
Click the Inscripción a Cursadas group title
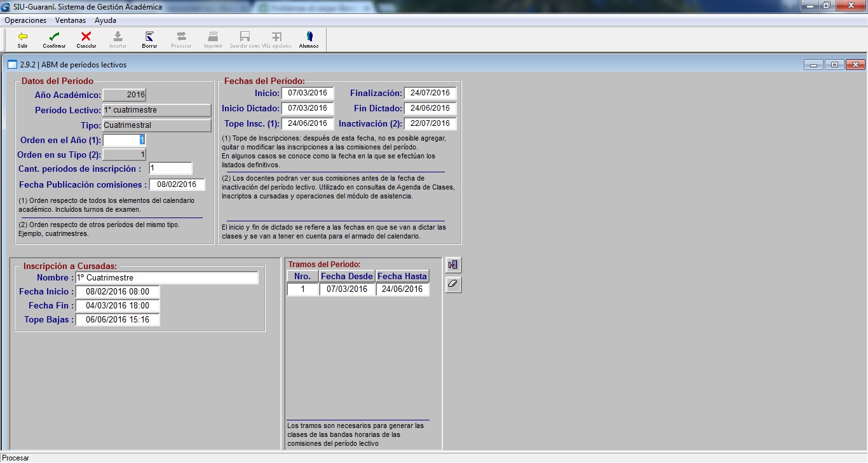tap(70, 266)
